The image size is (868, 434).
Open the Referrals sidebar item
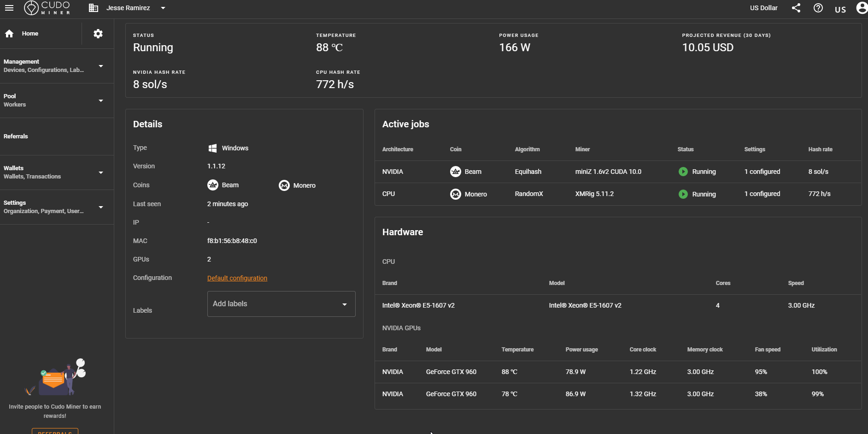(x=57, y=137)
